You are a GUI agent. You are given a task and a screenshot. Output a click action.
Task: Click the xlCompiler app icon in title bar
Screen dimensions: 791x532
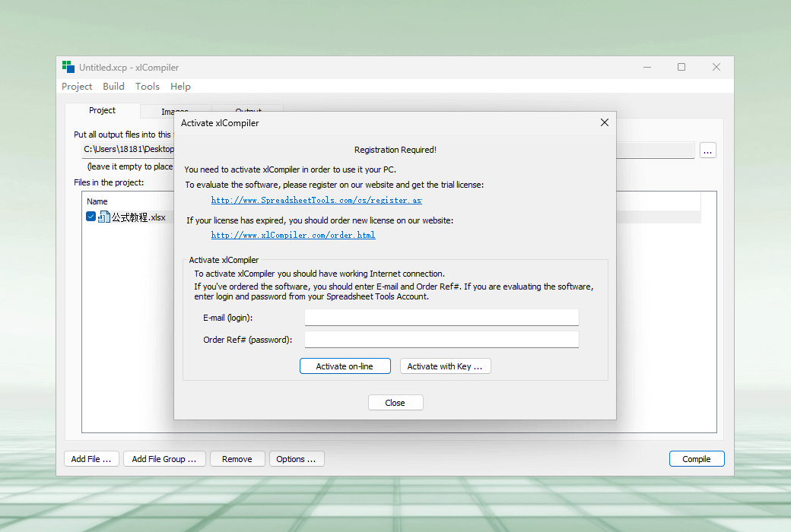pos(68,67)
